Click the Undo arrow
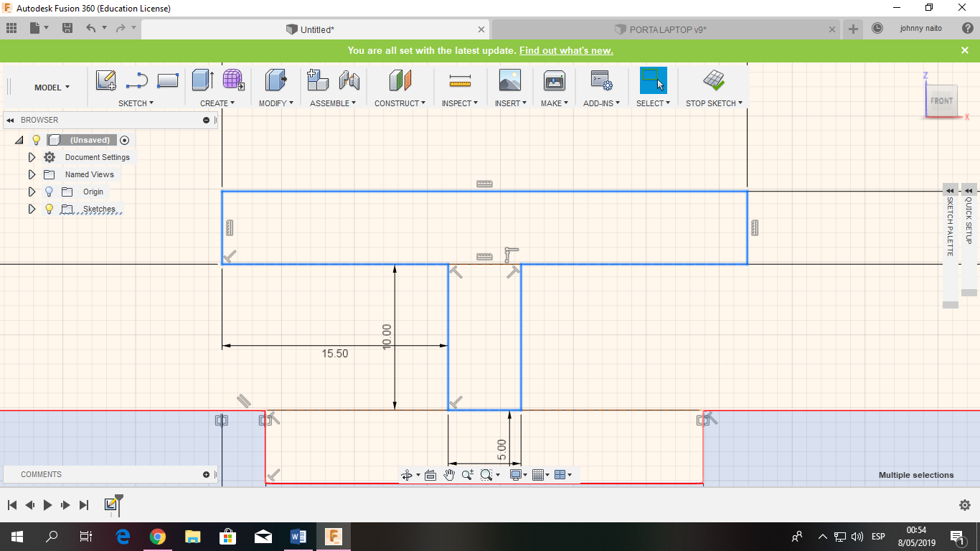The image size is (980, 551). [90, 28]
